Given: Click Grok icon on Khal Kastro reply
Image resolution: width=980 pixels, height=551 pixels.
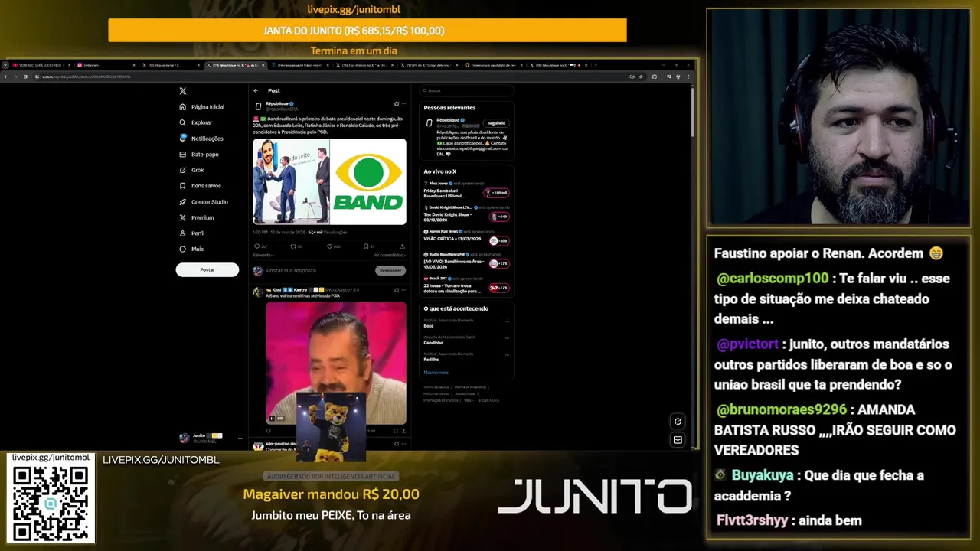Looking at the screenshot, I should (396, 290).
